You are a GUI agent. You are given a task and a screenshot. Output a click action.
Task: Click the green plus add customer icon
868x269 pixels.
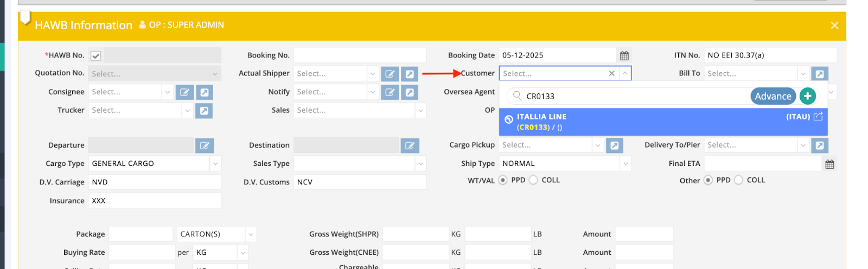[807, 96]
